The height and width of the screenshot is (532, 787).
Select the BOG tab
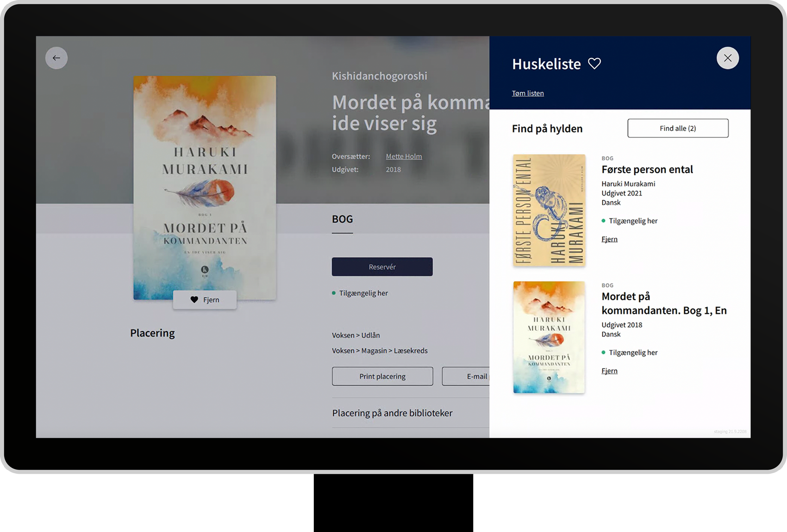342,219
